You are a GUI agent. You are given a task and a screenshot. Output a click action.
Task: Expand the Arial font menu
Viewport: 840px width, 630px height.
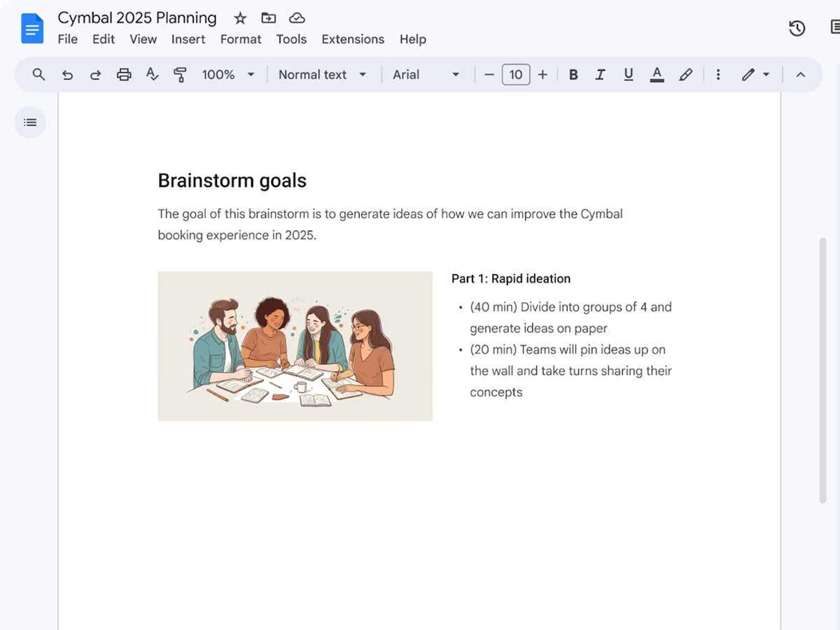click(426, 74)
